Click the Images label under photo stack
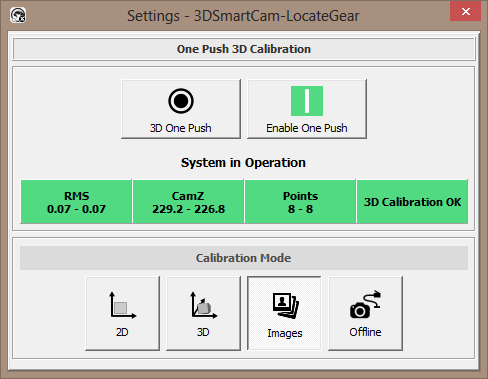The width and height of the screenshot is (488, 379). coord(285,333)
